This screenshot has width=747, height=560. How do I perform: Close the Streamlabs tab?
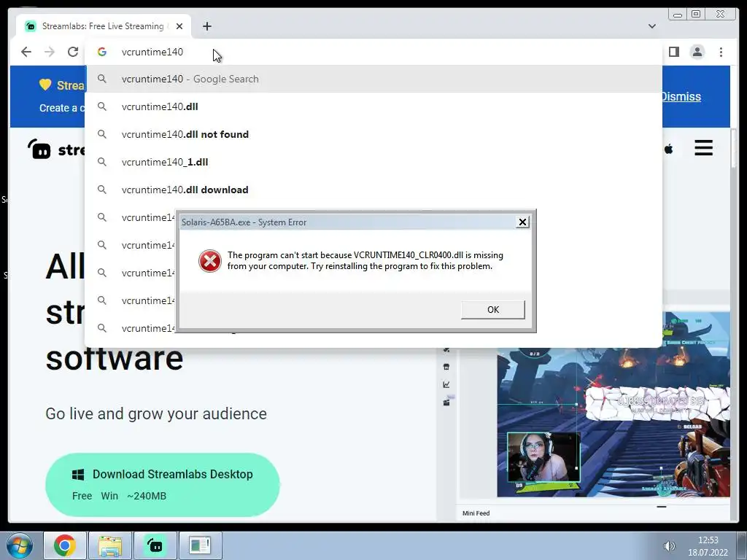[x=179, y=26]
